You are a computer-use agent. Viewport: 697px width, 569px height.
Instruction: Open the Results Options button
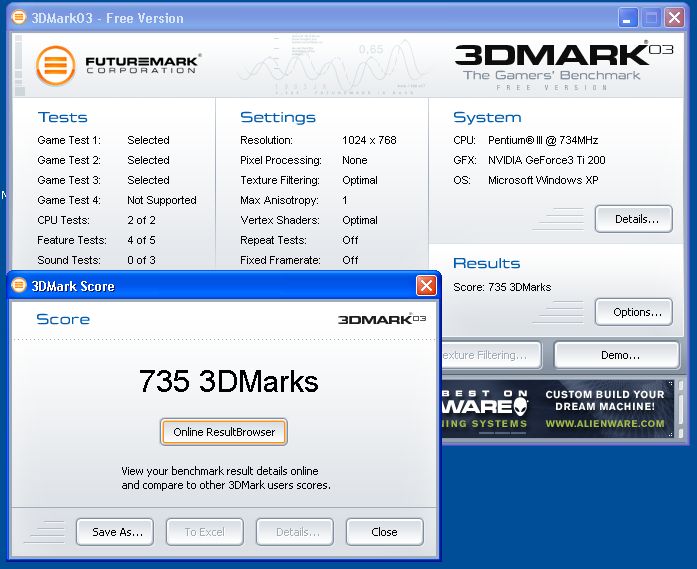point(634,312)
